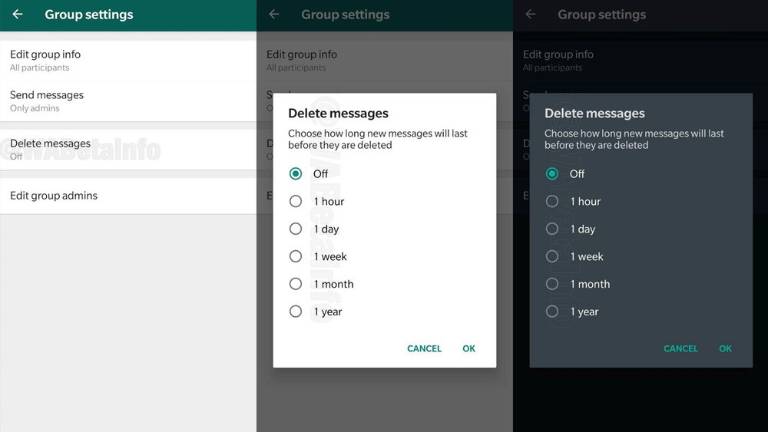768x432 pixels.
Task: Open Send messages setting in the left screen
Action: [x=60, y=100]
